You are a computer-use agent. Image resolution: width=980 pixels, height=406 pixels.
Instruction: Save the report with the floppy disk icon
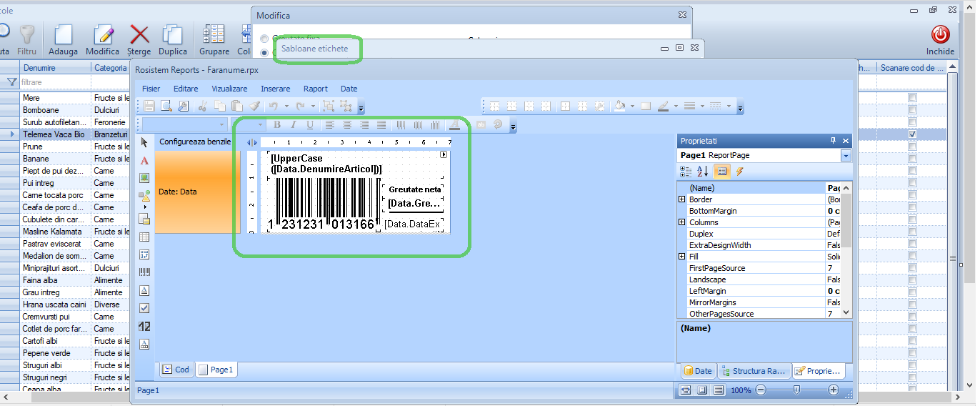click(149, 106)
